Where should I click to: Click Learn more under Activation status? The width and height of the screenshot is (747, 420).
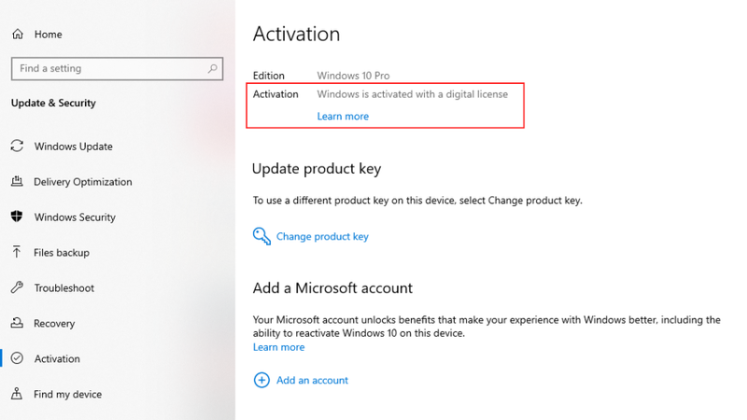click(343, 116)
